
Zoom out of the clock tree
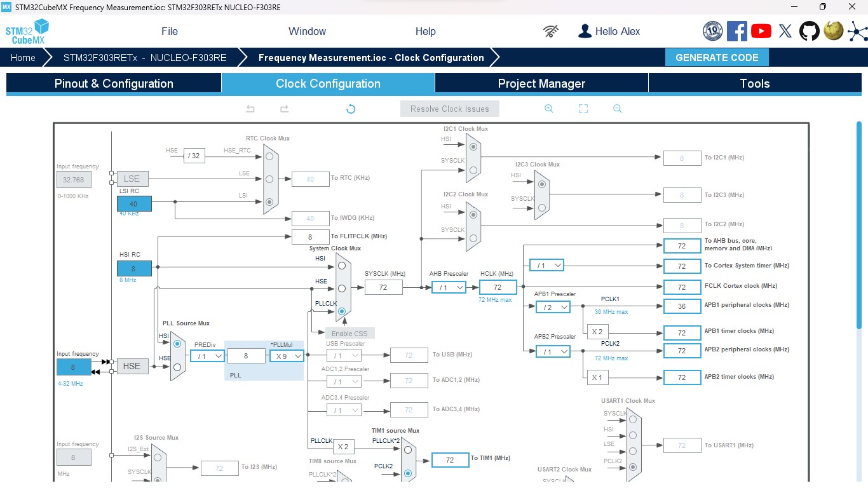click(x=618, y=109)
